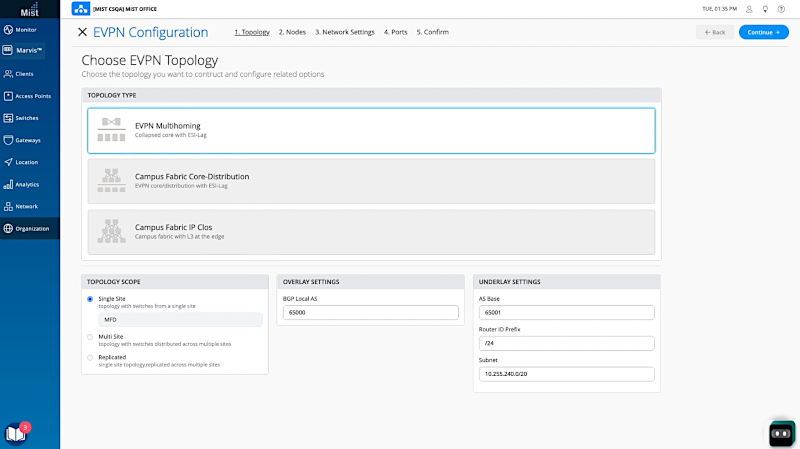Click the BGP Local AS field
Viewport: 800px width, 449px height.
click(370, 313)
